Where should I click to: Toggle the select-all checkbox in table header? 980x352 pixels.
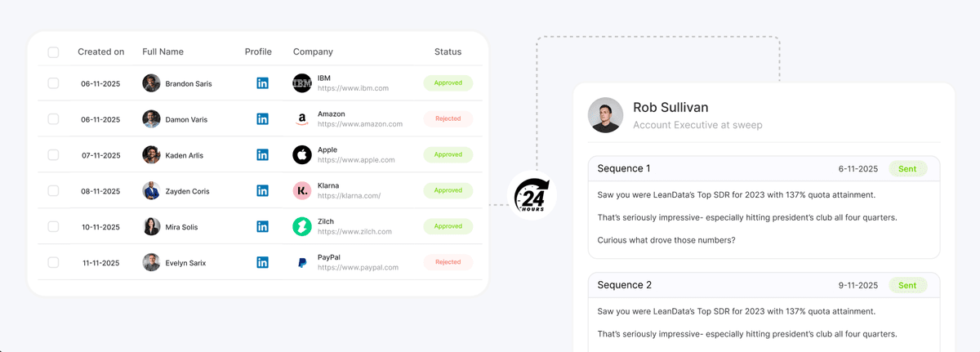53,52
